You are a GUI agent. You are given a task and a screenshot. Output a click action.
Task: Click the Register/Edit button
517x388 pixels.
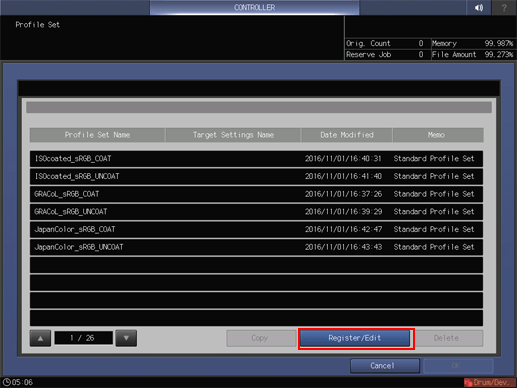pyautogui.click(x=355, y=338)
